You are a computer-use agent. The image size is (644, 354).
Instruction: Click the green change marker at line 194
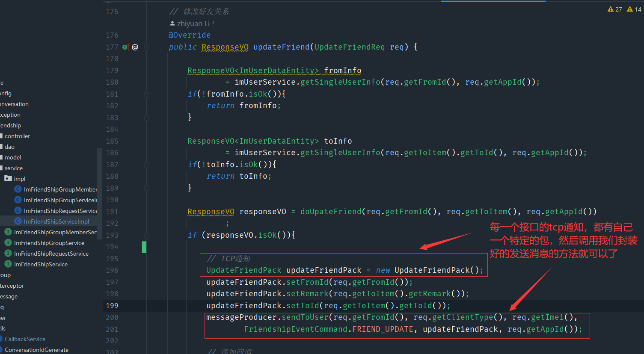pyautogui.click(x=144, y=247)
